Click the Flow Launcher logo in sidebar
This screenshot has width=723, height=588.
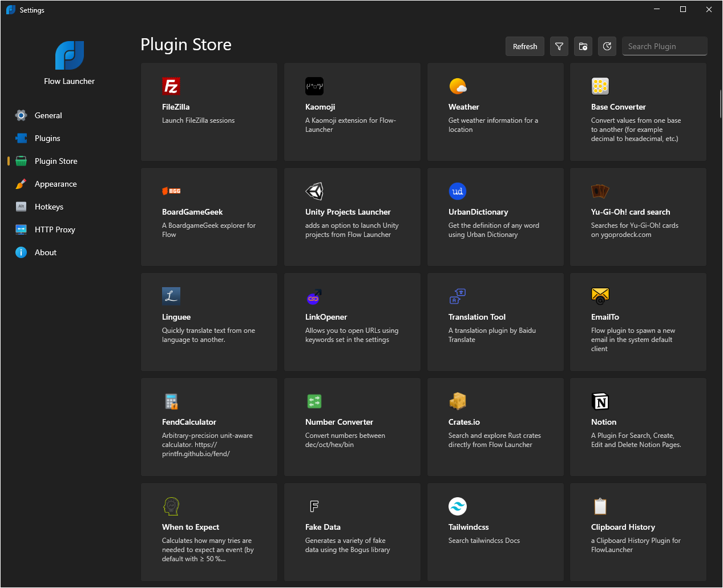(x=70, y=55)
